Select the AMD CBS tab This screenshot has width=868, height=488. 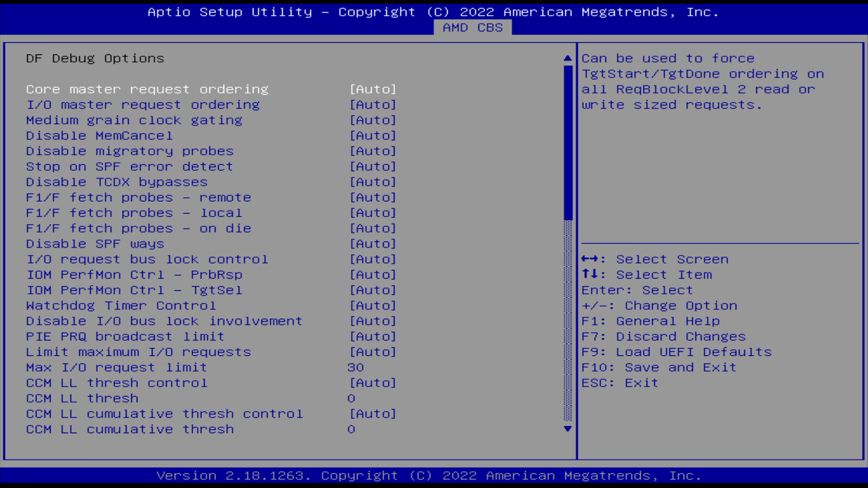(x=472, y=27)
